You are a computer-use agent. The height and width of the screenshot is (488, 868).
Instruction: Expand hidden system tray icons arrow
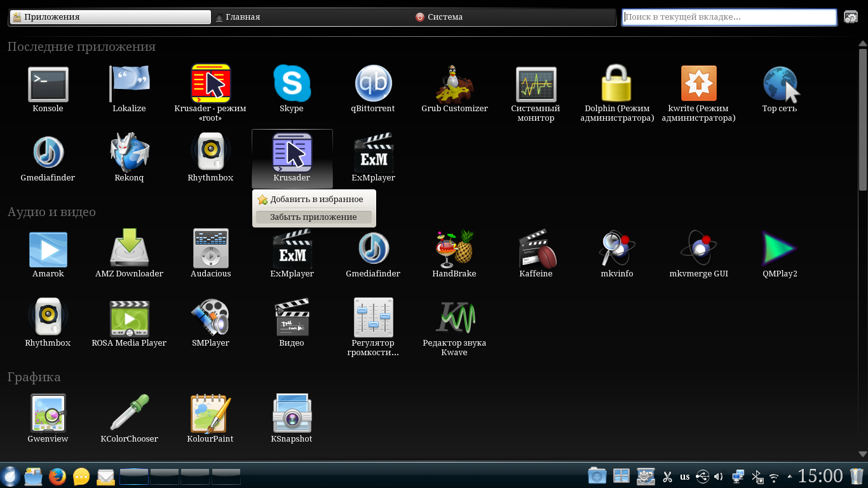(x=790, y=477)
